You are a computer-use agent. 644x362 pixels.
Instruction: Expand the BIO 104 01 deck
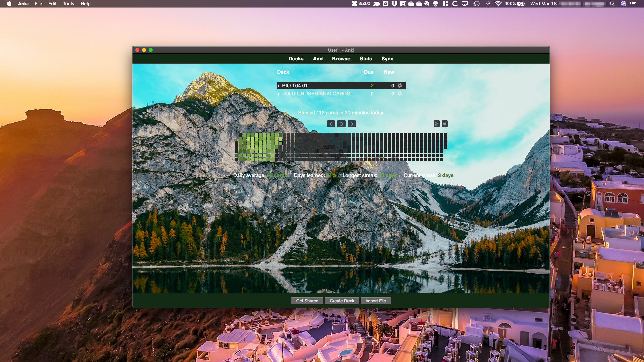click(278, 86)
